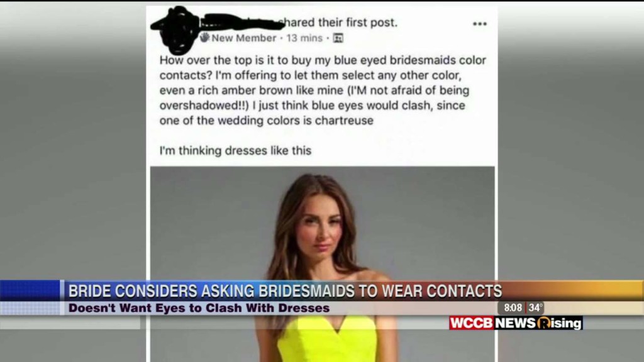Image resolution: width=644 pixels, height=362 pixels.
Task: Click the group audience icon beside timestamp
Action: click(x=338, y=38)
